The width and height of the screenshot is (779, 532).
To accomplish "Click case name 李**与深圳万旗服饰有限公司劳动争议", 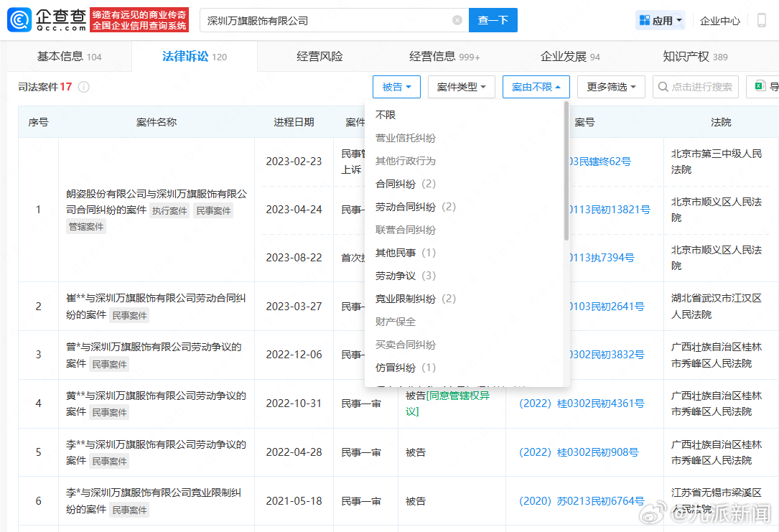I will 156,452.
